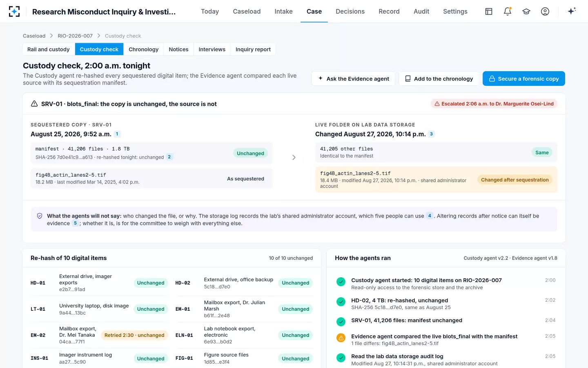The width and height of the screenshot is (588, 368).
Task: Click the app logo icon
Action: [14, 11]
